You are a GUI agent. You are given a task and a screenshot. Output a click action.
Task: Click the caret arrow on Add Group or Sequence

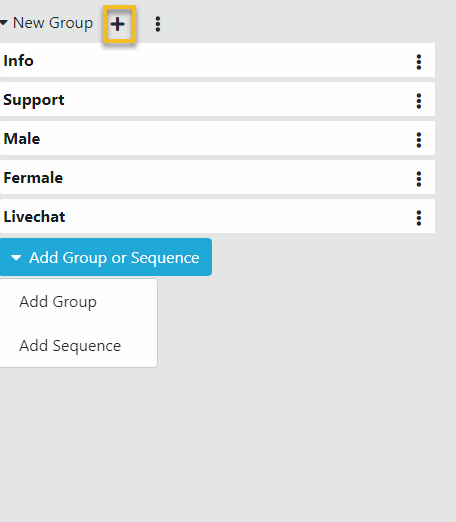tap(16, 257)
